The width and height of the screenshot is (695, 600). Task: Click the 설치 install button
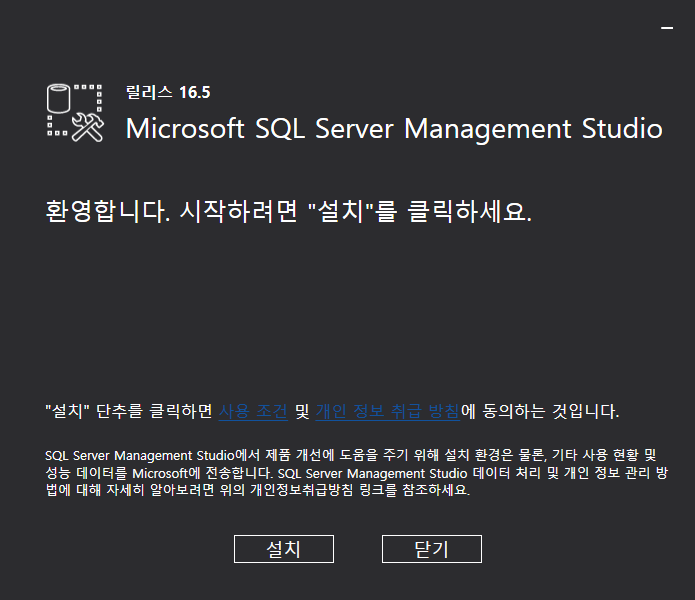tap(284, 549)
